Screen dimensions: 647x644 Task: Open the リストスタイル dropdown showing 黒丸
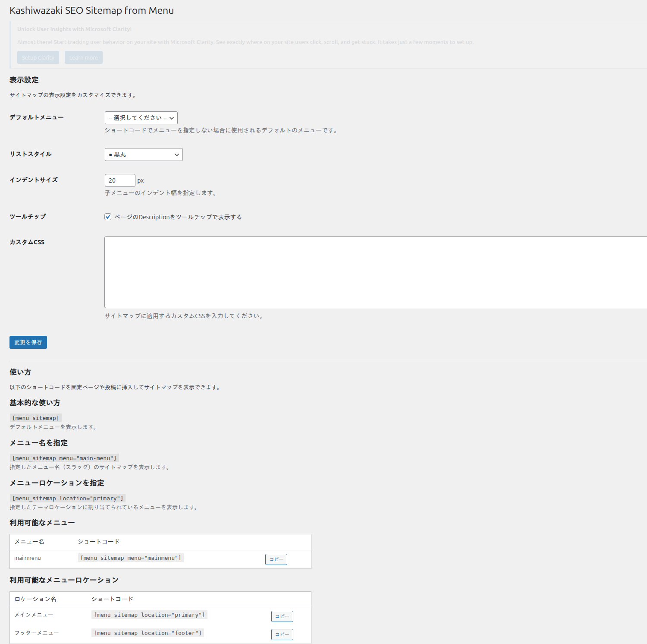click(x=144, y=154)
